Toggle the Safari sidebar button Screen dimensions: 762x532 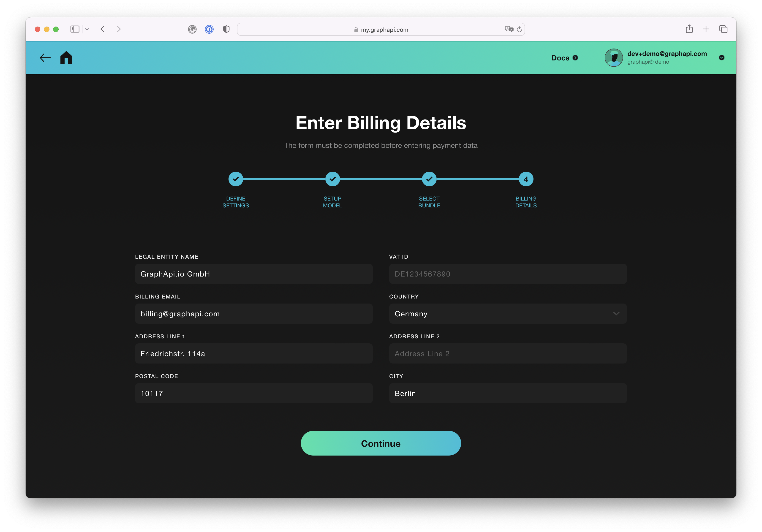[75, 29]
